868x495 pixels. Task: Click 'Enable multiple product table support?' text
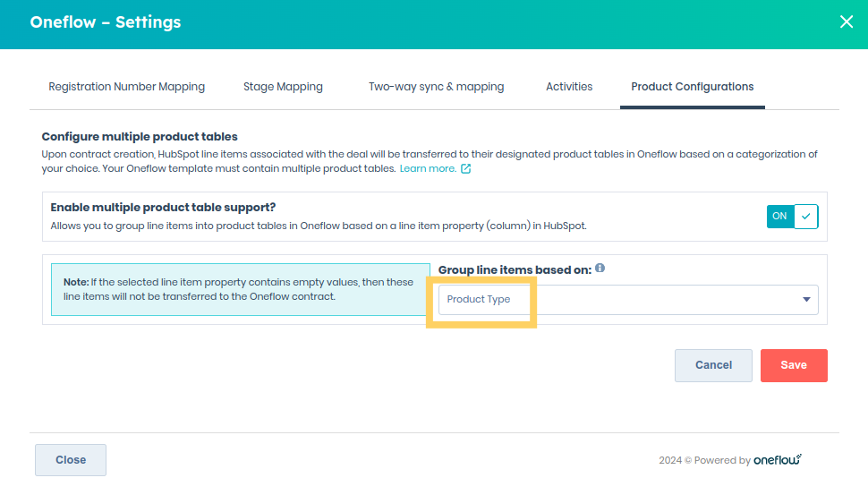pyautogui.click(x=163, y=208)
